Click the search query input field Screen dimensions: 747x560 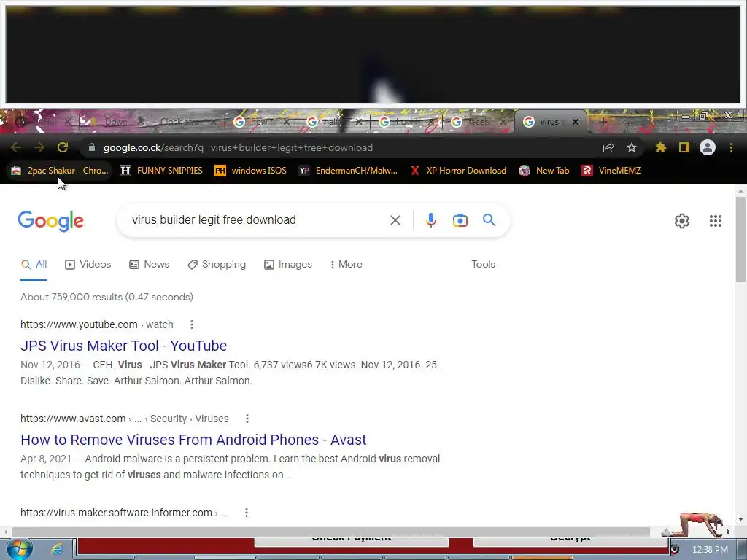(258, 220)
